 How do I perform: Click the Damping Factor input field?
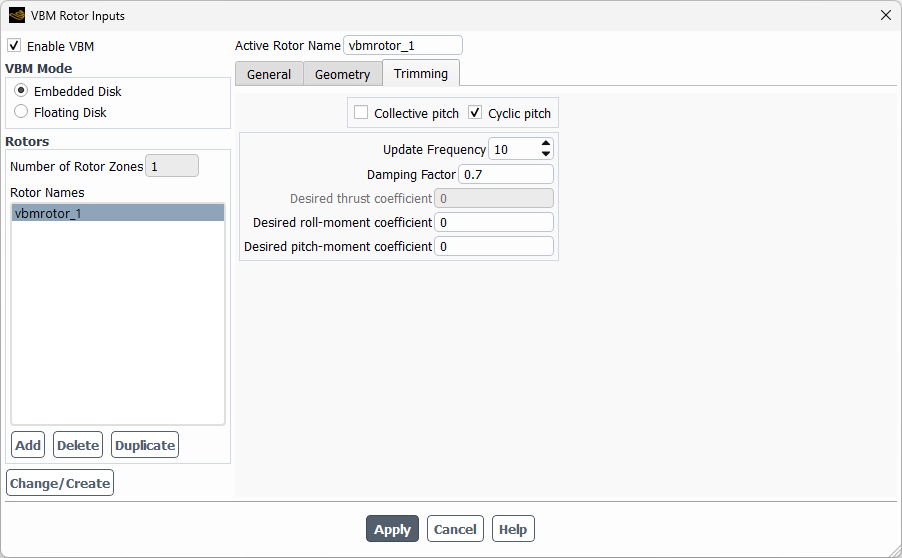click(506, 174)
